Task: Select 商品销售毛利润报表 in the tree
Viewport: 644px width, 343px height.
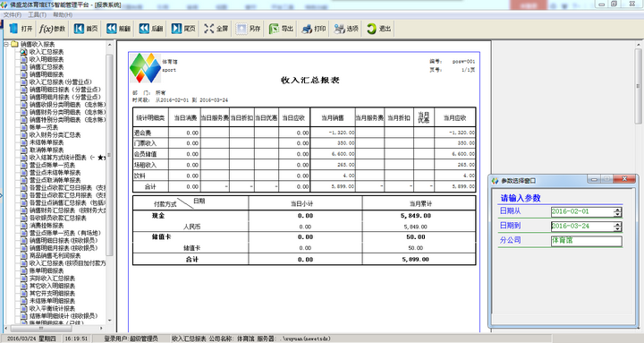Action: coord(55,255)
